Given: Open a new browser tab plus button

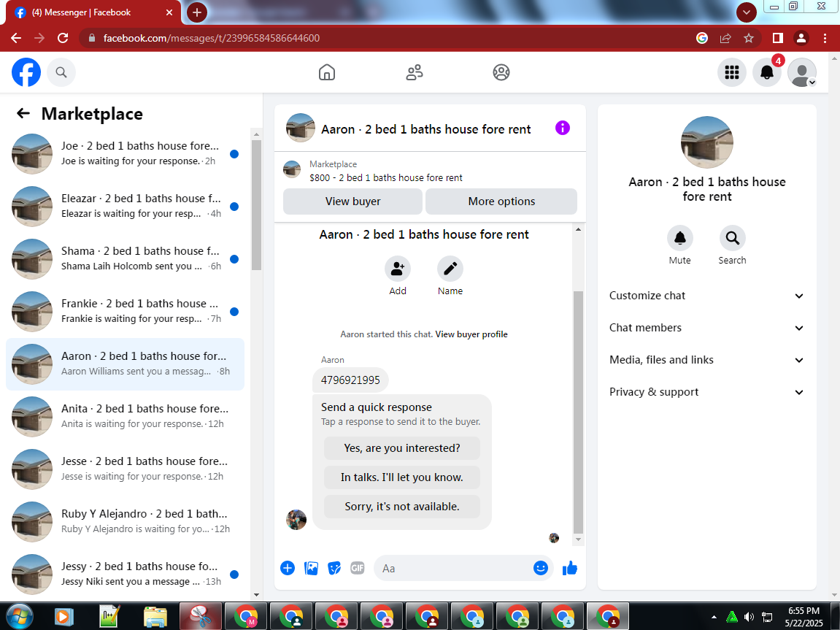Looking at the screenshot, I should point(196,12).
